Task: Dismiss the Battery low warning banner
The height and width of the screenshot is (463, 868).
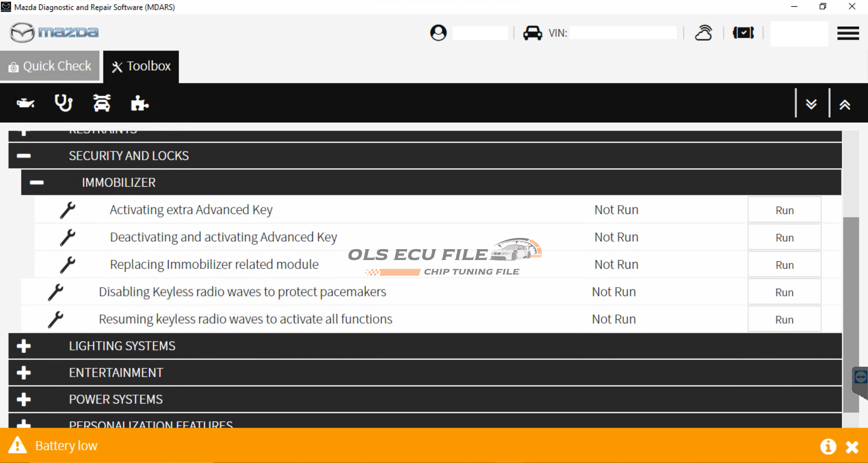Action: pyautogui.click(x=852, y=447)
